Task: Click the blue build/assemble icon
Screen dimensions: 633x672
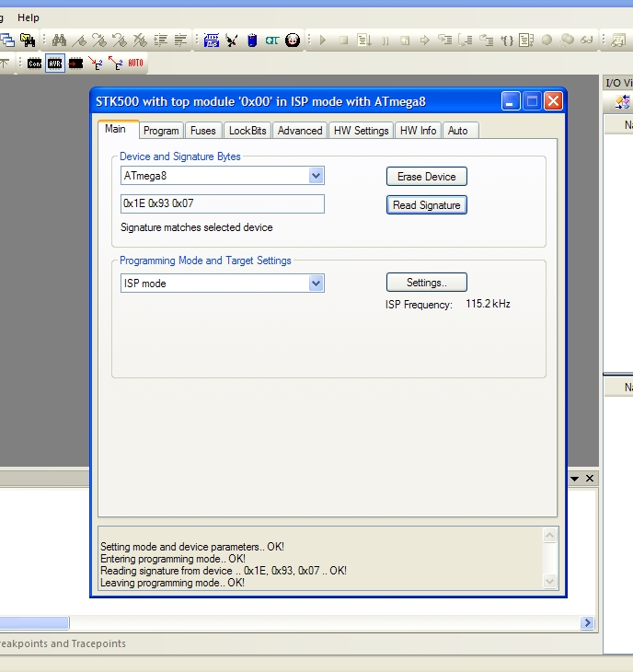Action: tap(212, 41)
